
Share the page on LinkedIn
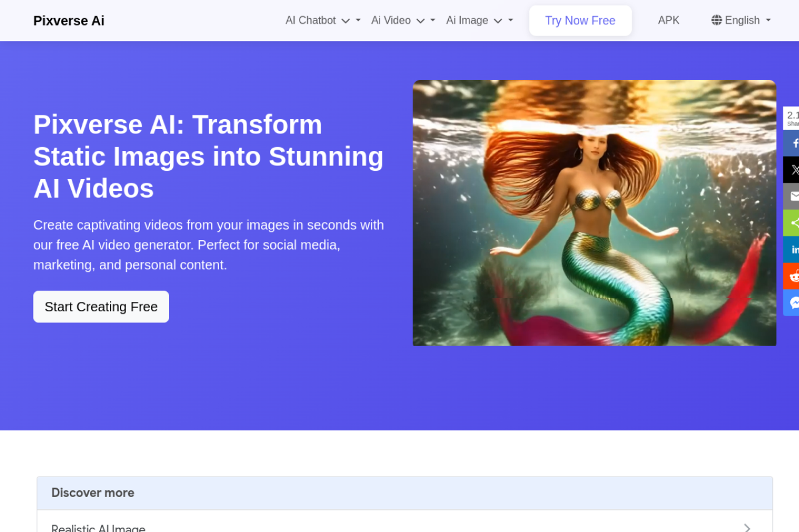pyautogui.click(x=792, y=249)
